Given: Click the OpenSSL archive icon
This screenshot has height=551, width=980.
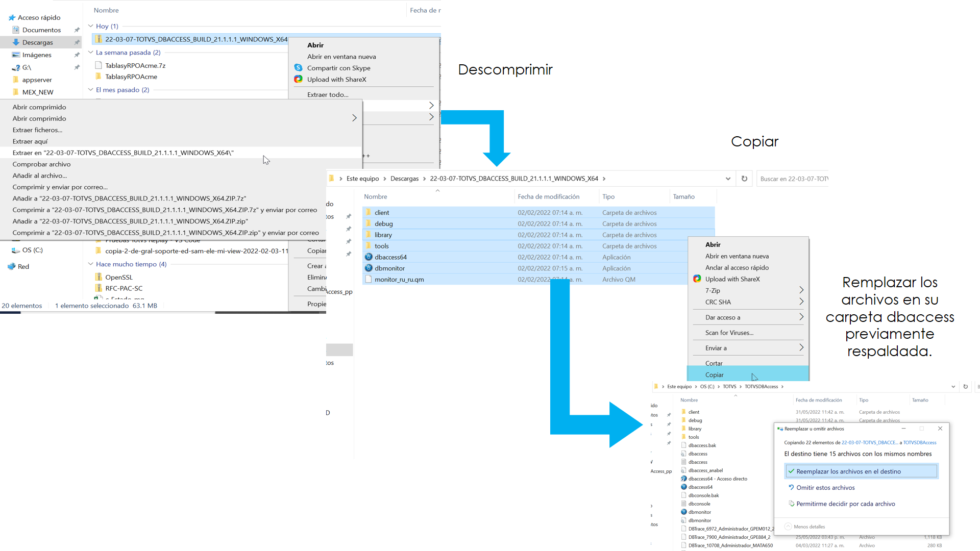Looking at the screenshot, I should coord(99,277).
